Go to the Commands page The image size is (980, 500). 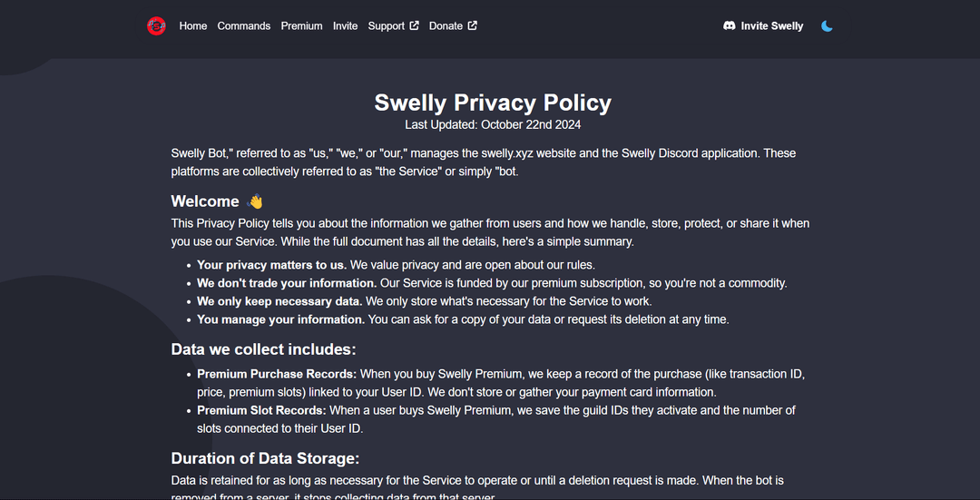click(x=244, y=26)
